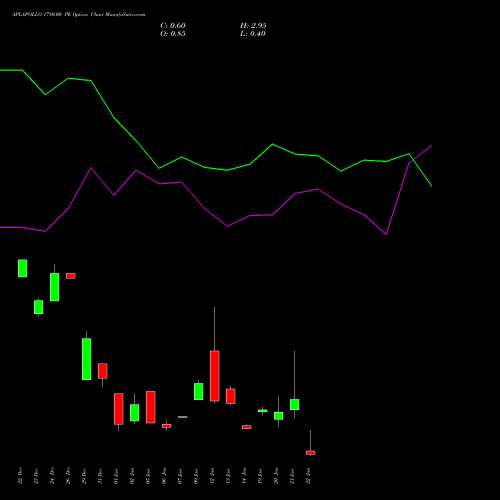This screenshot has height=500, width=500.
Task: Click the red candle above 01 Jan
Action: pyautogui.click(x=119, y=409)
